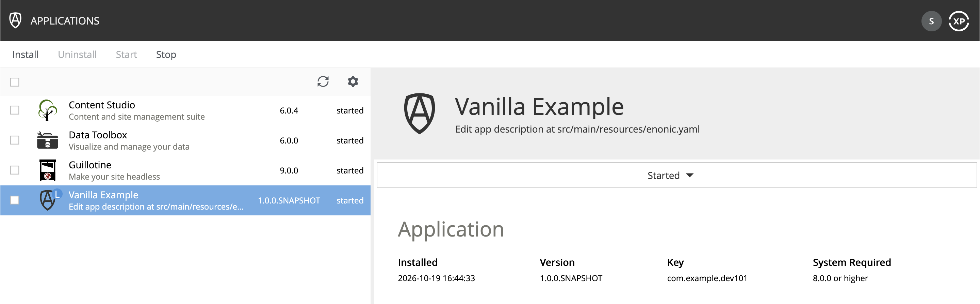Refresh the applications list
The width and height of the screenshot is (980, 304).
[323, 81]
